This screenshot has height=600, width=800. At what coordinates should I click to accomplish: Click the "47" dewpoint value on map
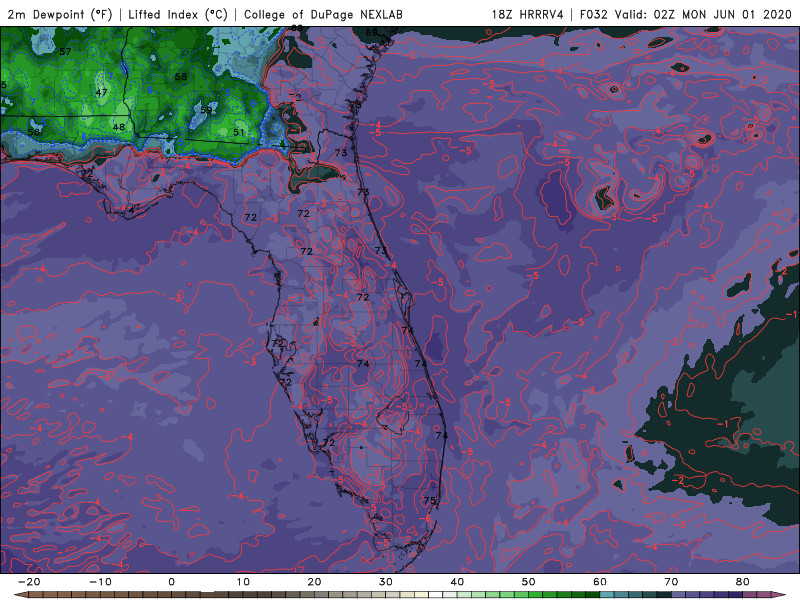point(101,92)
